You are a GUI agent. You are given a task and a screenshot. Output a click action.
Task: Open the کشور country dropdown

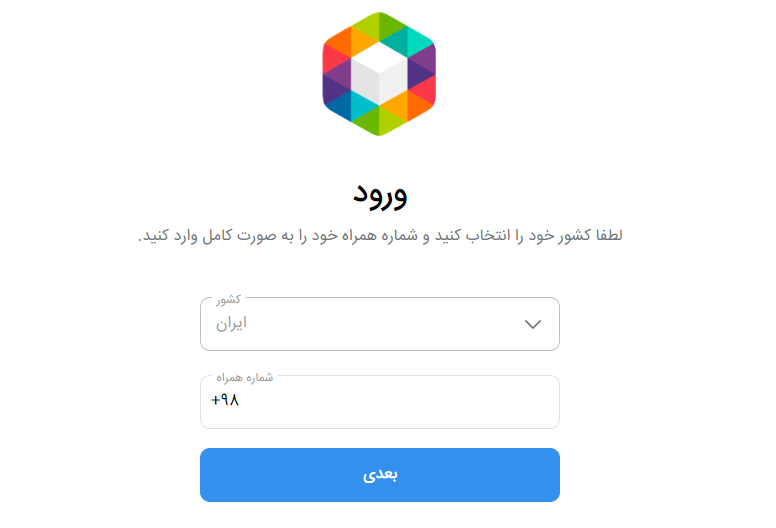point(379,324)
